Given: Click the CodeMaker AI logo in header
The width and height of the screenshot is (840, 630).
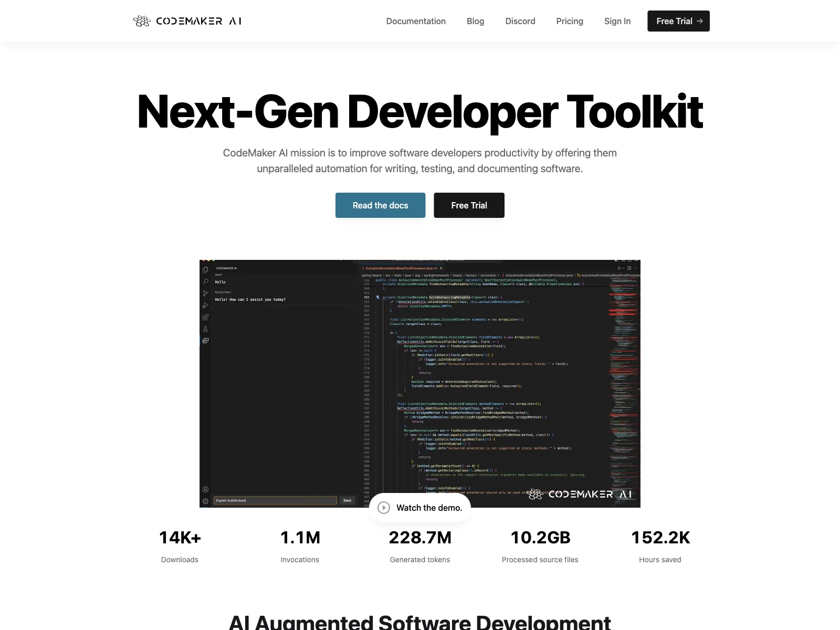Looking at the screenshot, I should pos(187,21).
